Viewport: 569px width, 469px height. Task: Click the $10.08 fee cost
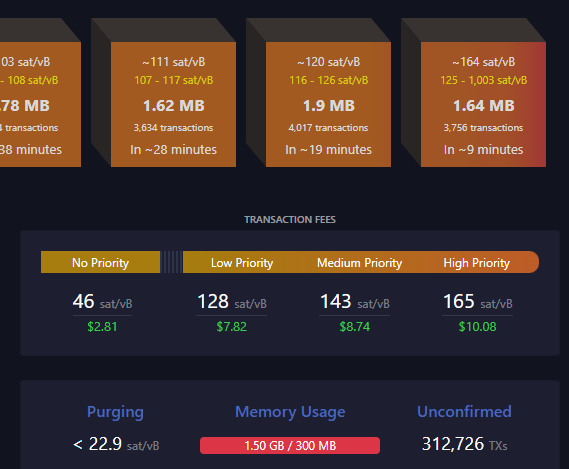click(478, 327)
